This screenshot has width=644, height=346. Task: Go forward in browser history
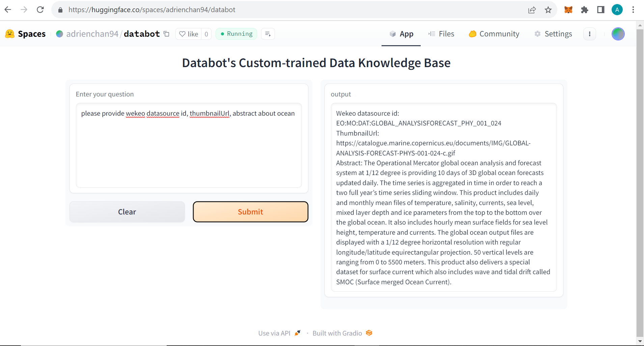[24, 10]
